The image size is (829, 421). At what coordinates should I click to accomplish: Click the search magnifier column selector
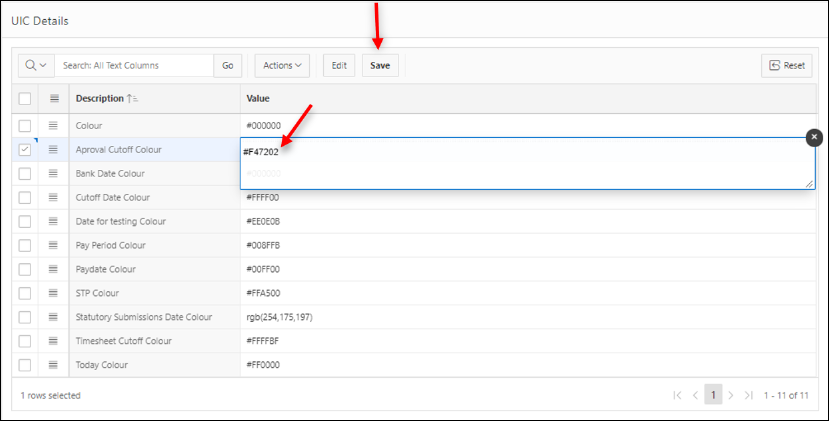(x=36, y=65)
